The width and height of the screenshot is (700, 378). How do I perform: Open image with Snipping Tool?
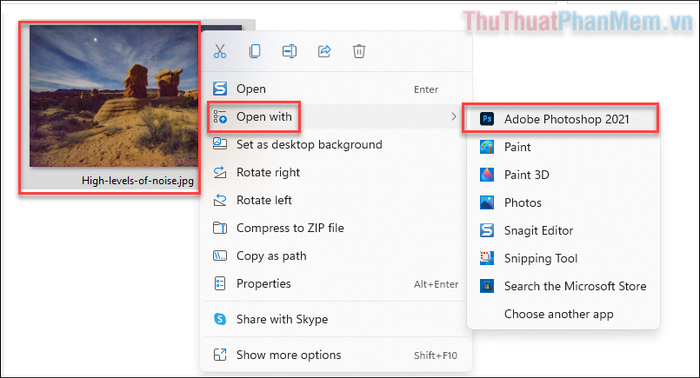[563, 258]
